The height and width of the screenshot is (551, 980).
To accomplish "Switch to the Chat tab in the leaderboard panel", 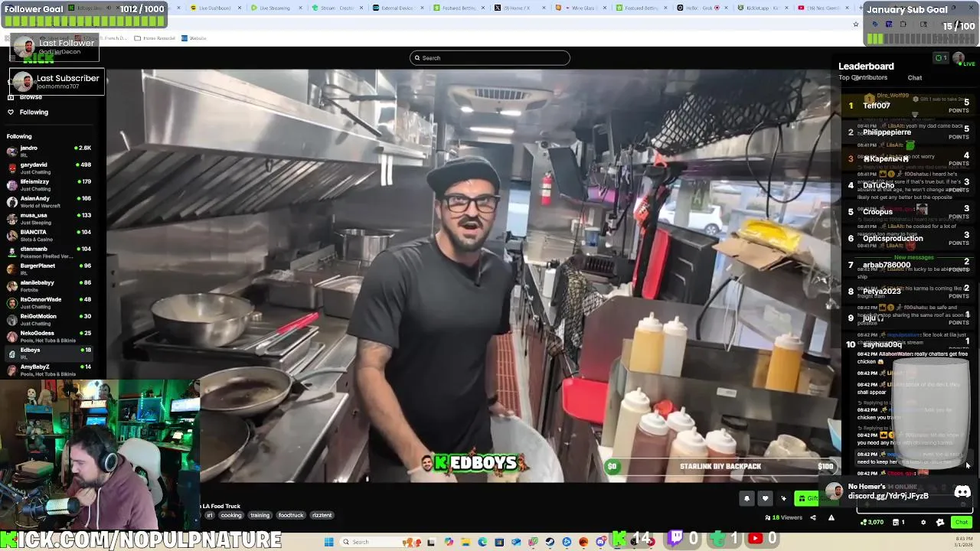I will point(915,77).
